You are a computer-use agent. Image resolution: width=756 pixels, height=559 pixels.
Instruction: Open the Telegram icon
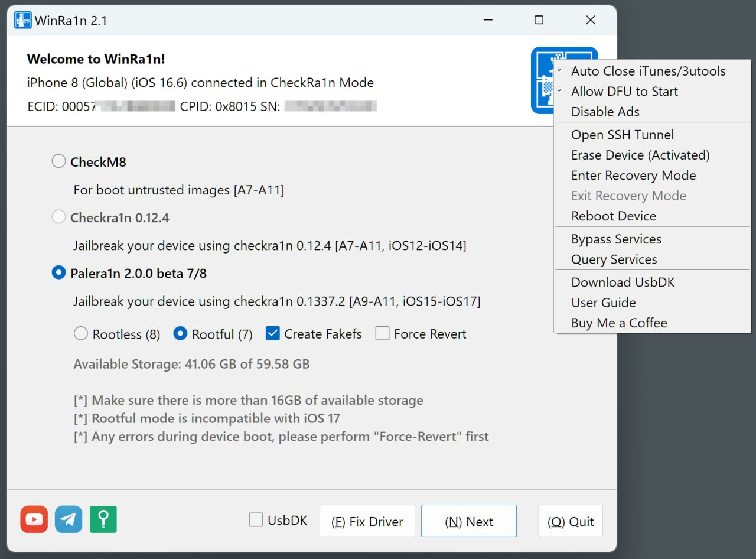pos(69,521)
